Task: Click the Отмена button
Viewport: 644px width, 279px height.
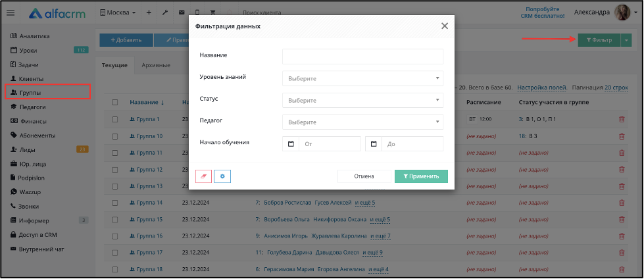Action: coord(364,176)
